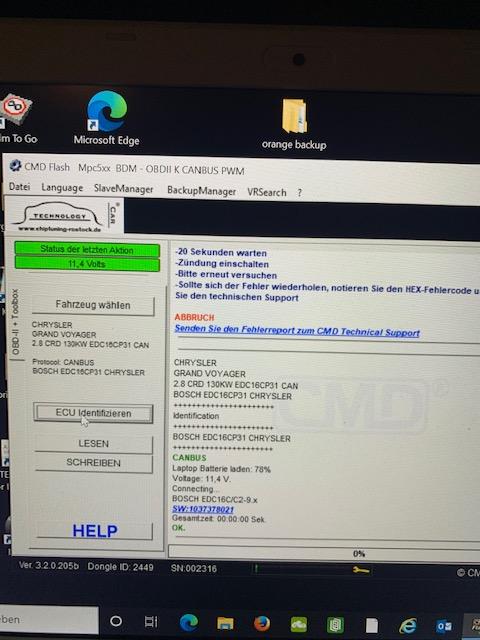Open the orange backup folder on desktop
Viewport: 480px width, 640px height.
click(x=294, y=124)
